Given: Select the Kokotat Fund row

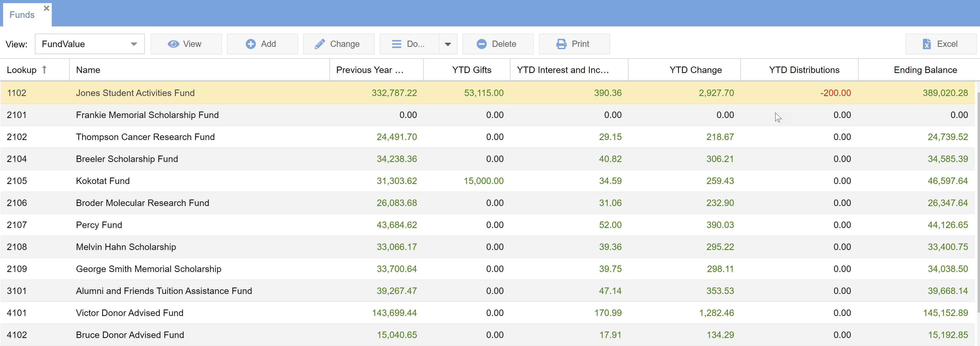Looking at the screenshot, I should tap(103, 181).
